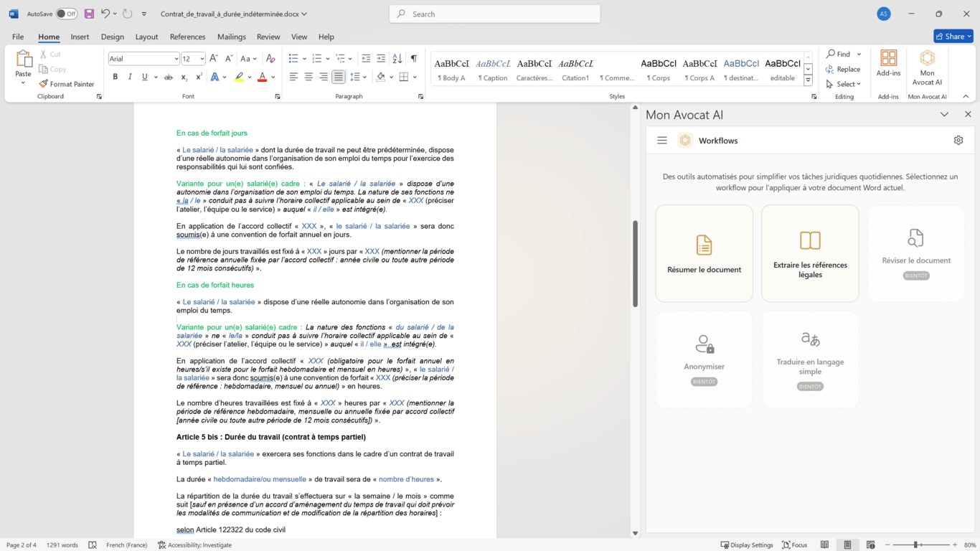980x551 pixels.
Task: Click the Add-ins ribbon icon
Action: coord(888,63)
